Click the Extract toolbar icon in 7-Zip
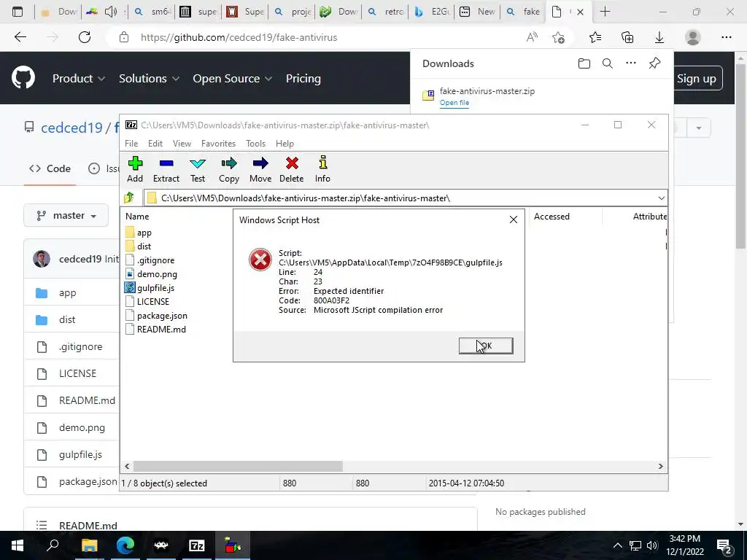This screenshot has height=560, width=747. click(166, 169)
